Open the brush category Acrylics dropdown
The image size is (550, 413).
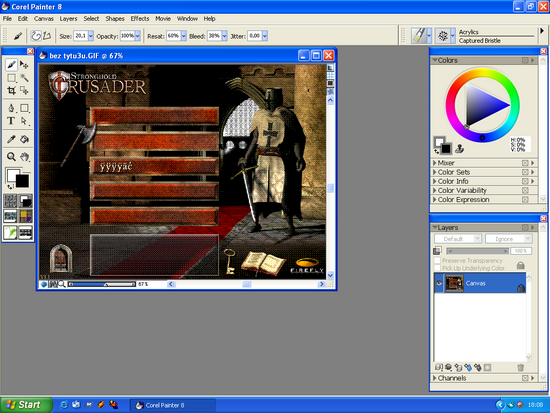429,36
